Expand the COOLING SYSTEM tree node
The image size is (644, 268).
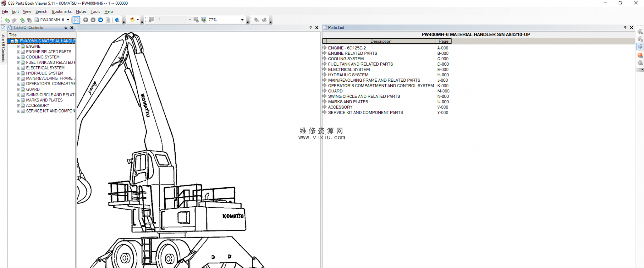(x=19, y=57)
